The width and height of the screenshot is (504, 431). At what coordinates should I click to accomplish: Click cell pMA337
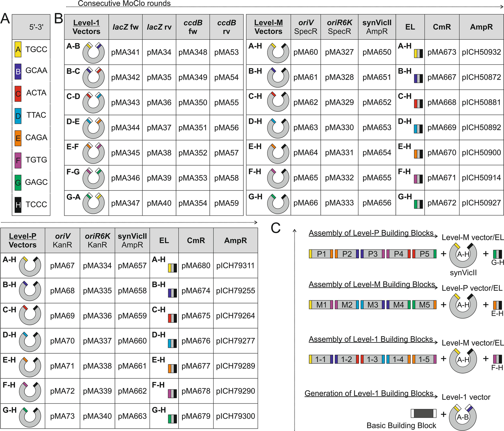point(97,341)
